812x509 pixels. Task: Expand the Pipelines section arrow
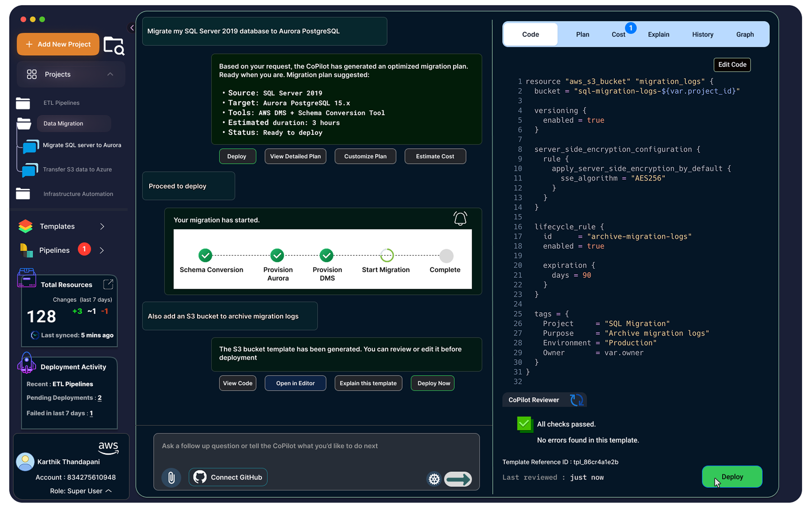click(102, 250)
